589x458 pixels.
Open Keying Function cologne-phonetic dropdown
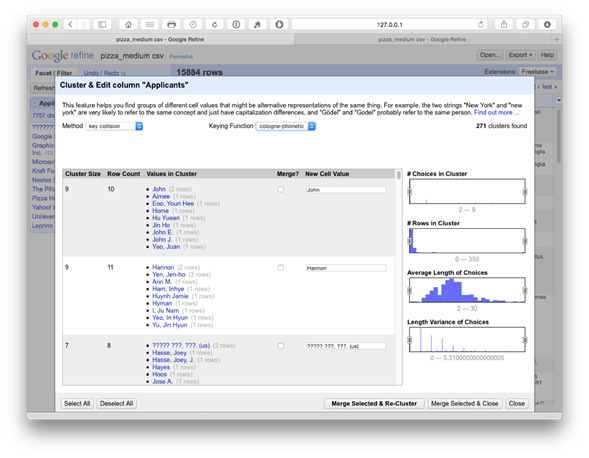coord(285,126)
